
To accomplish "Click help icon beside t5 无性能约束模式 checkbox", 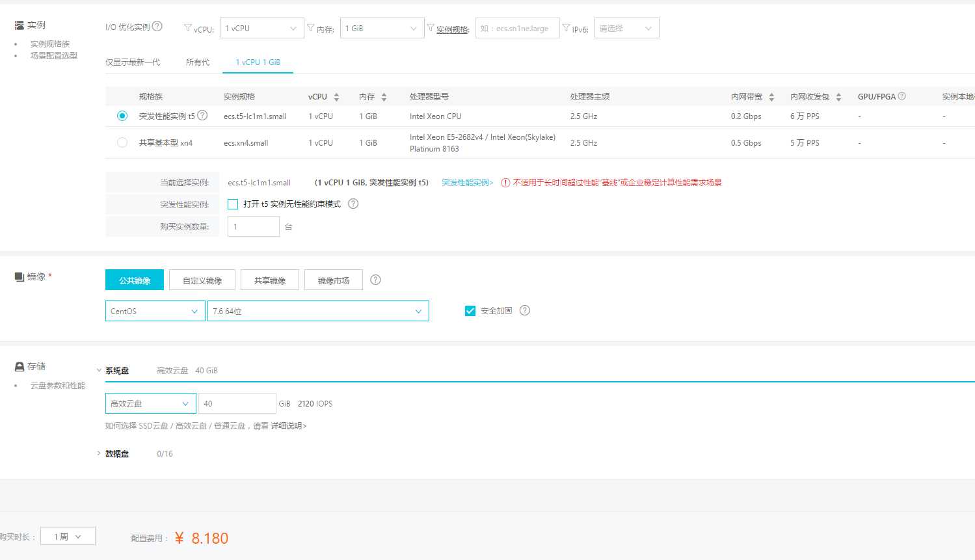I will coord(353,204).
